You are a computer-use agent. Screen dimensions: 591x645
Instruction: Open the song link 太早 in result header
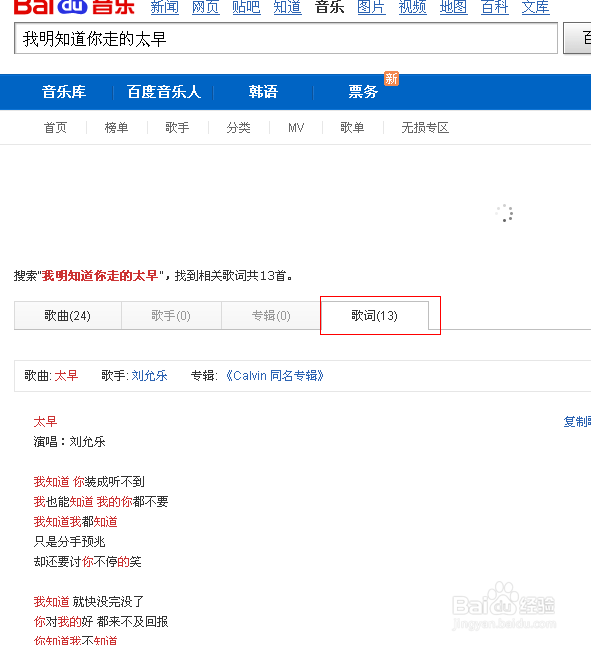pyautogui.click(x=66, y=376)
